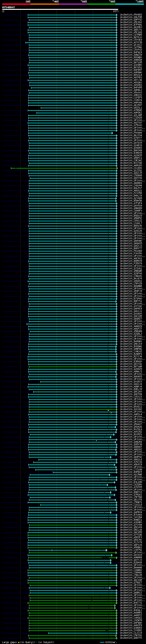This screenshot has height=644, width=146.
Task: Select hit label UniRef100_A9NZX9
Action: 131,55
